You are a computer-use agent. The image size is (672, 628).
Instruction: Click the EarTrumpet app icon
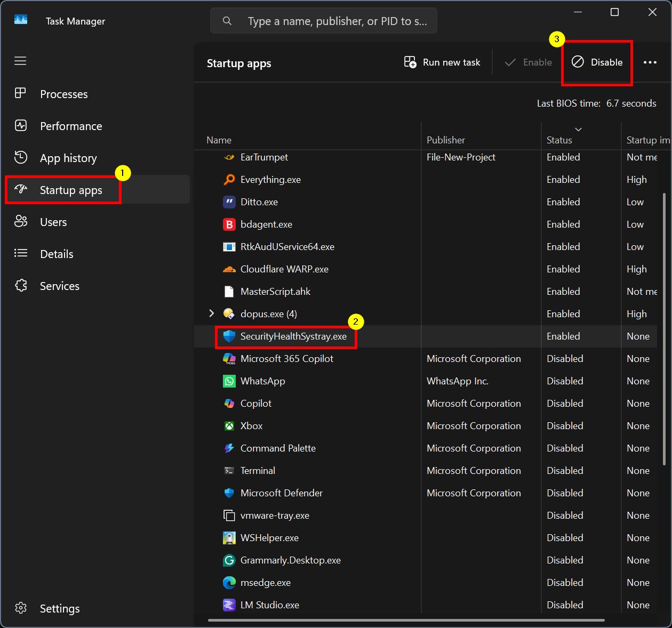pos(229,157)
